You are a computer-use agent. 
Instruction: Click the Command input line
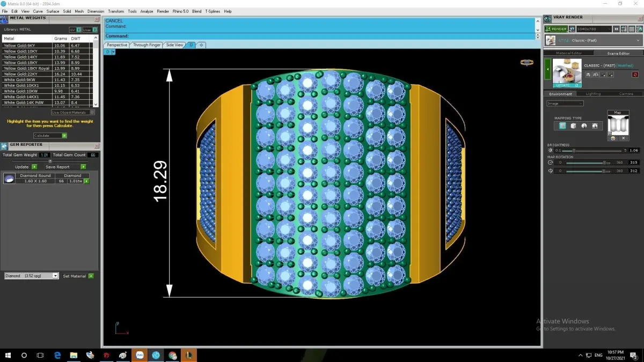(x=319, y=36)
